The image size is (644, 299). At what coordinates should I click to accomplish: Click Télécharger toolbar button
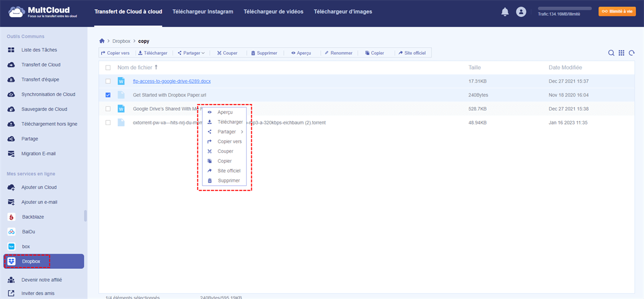click(x=152, y=53)
